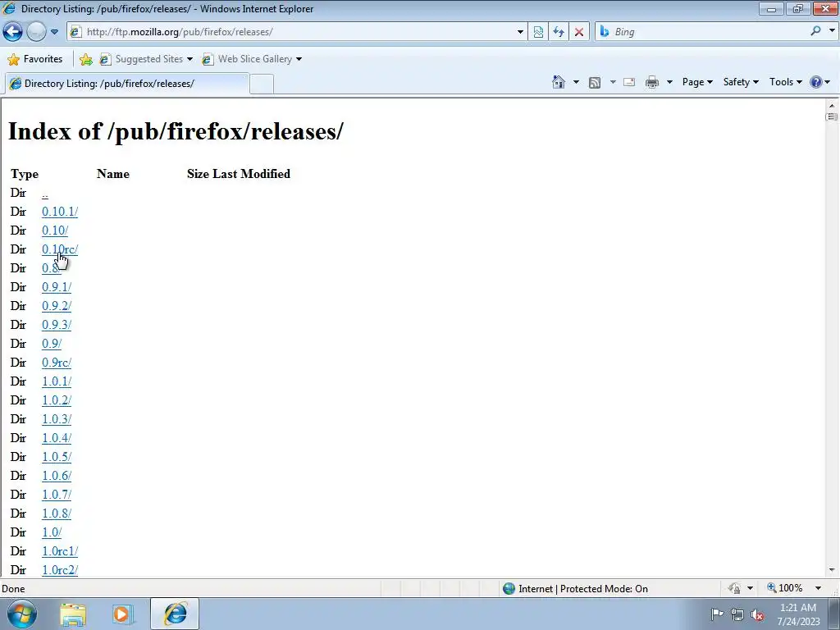Open the Tools menu
Image resolution: width=840 pixels, height=630 pixels.
786,82
